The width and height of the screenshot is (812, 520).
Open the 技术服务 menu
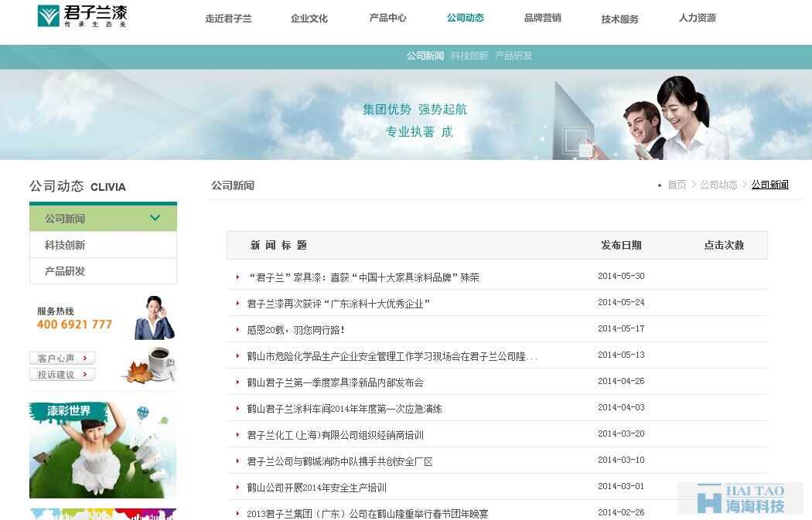click(620, 19)
